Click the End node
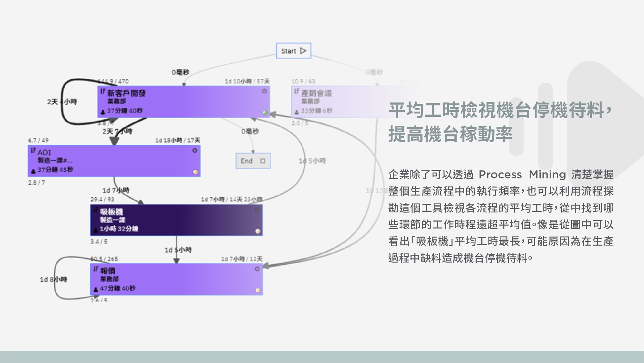Viewport: 644px width, 363px height. [253, 161]
